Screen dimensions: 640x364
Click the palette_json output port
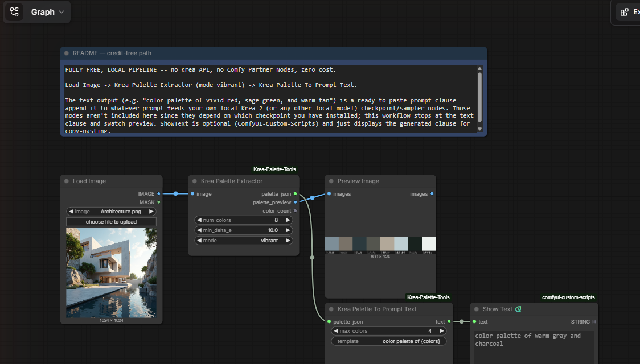point(296,193)
